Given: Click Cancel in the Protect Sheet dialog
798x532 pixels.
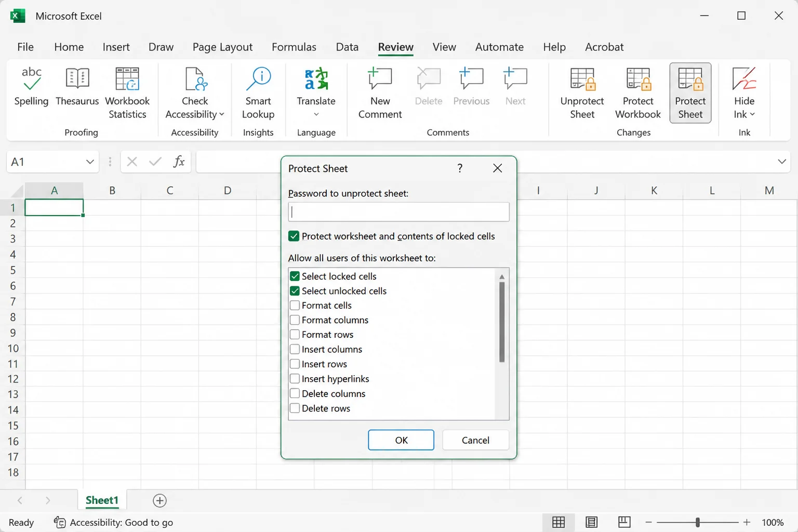Looking at the screenshot, I should tap(475, 440).
